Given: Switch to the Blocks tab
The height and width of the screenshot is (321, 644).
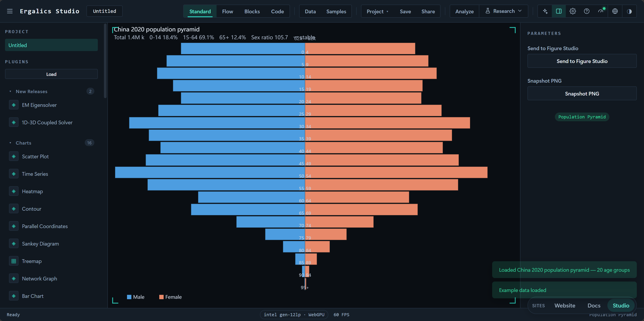Looking at the screenshot, I should pyautogui.click(x=252, y=11).
